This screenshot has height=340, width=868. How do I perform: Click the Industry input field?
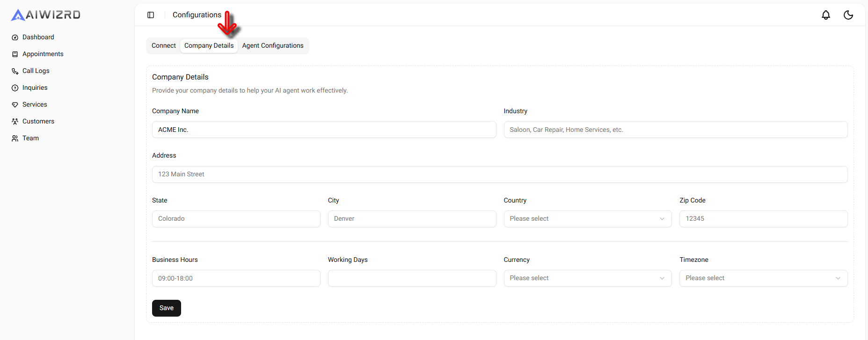675,130
